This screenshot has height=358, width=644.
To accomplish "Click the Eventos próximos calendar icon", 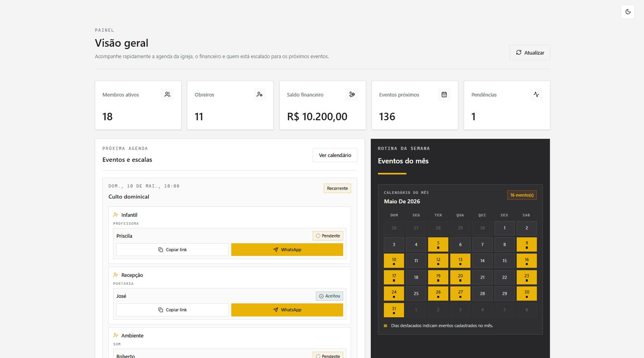I will click(x=444, y=95).
